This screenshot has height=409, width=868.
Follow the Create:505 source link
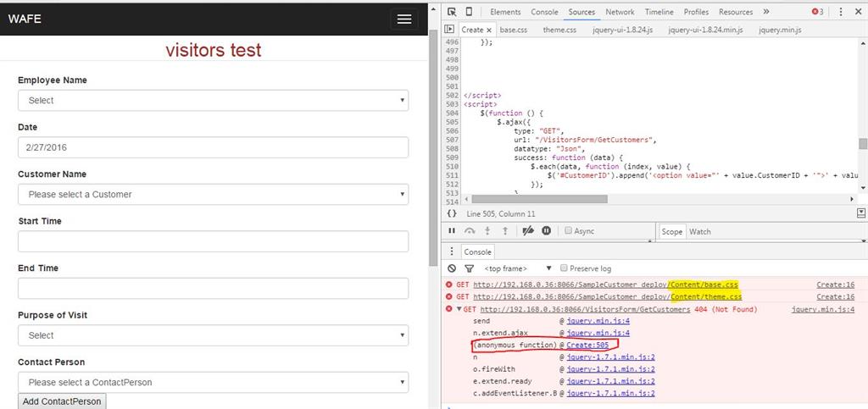tap(587, 345)
